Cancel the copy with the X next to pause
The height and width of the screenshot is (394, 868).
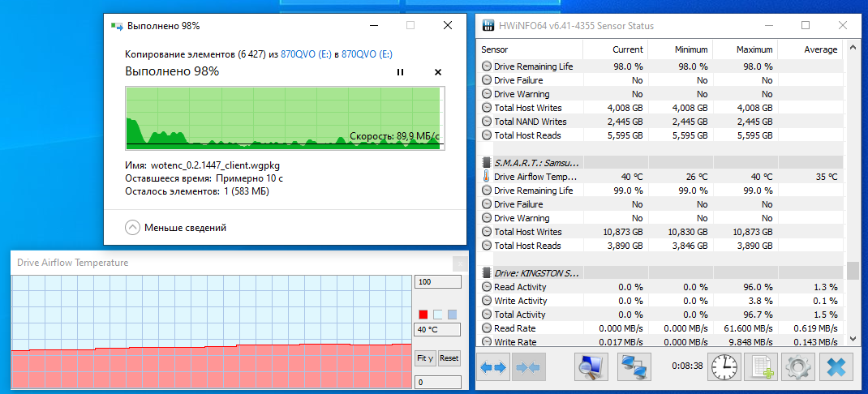point(438,72)
